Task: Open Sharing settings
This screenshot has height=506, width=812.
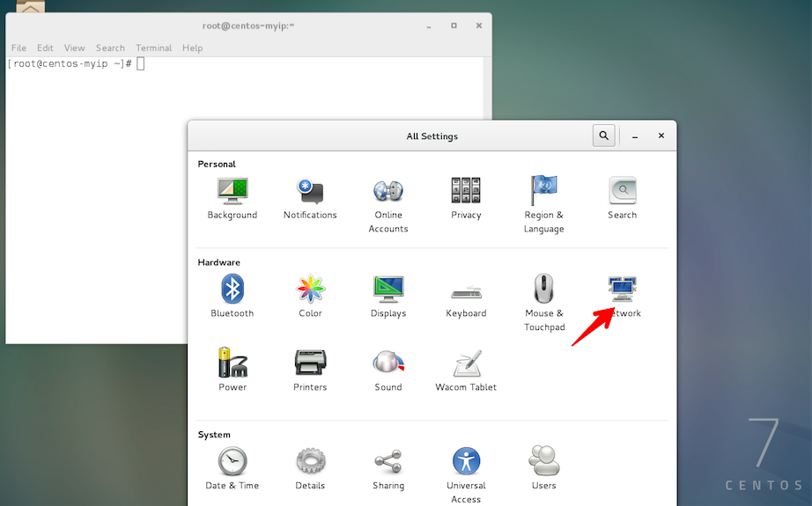Action: (x=388, y=469)
